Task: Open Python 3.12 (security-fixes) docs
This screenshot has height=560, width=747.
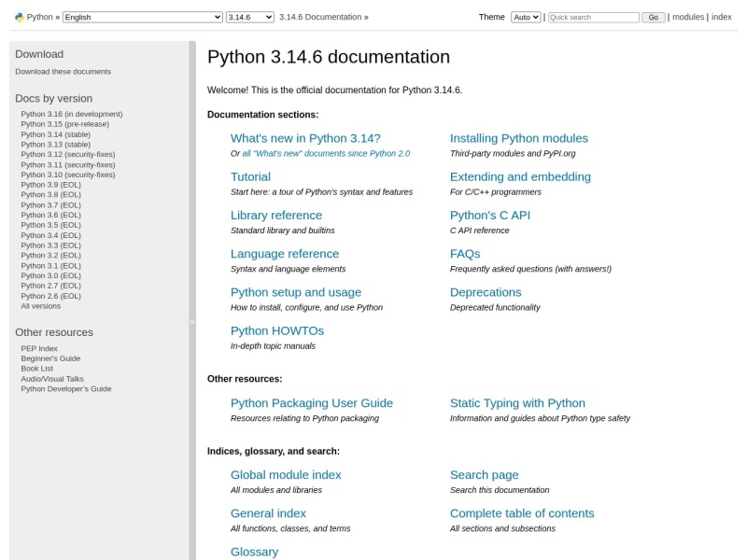Action: tap(67, 154)
